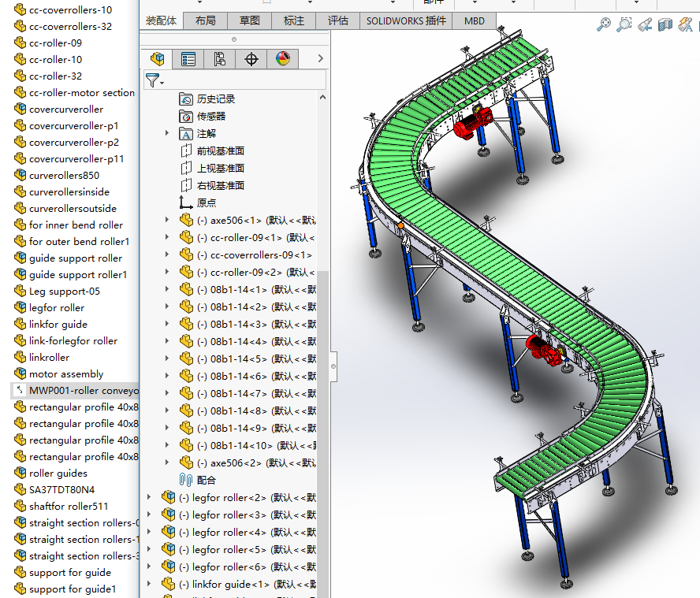Screen dimensions: 700x598
Task: Switch to the PropertyManager tab icon
Action: (x=188, y=58)
